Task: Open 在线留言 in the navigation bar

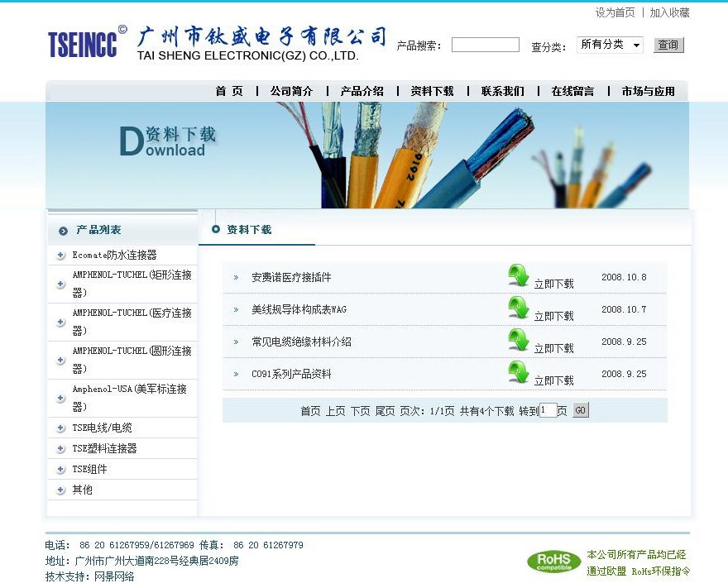Action: pos(573,92)
